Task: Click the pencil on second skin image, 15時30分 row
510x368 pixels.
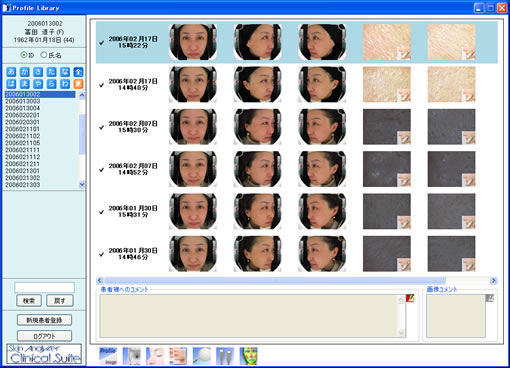Action: [x=468, y=138]
